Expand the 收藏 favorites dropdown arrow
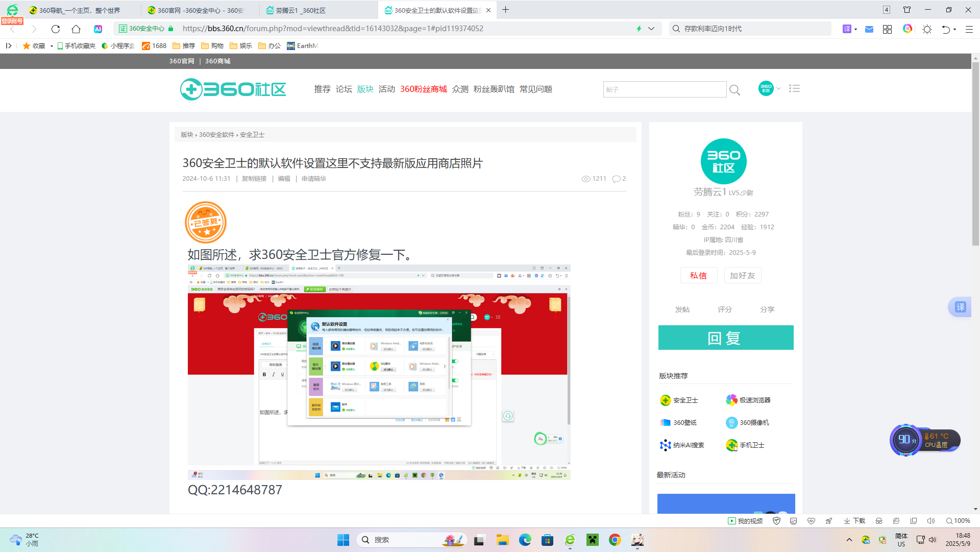Screen dimensions: 980x552 click(x=52, y=46)
